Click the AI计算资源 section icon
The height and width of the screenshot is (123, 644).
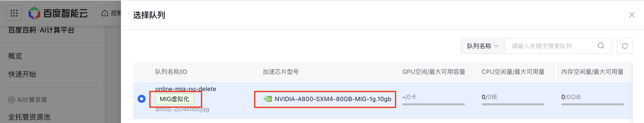pos(12,100)
